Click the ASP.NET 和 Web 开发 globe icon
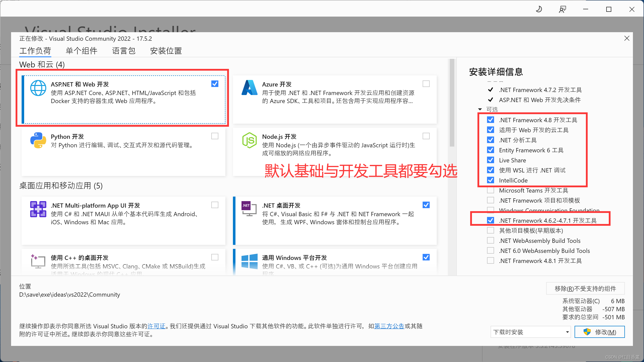 (x=38, y=88)
